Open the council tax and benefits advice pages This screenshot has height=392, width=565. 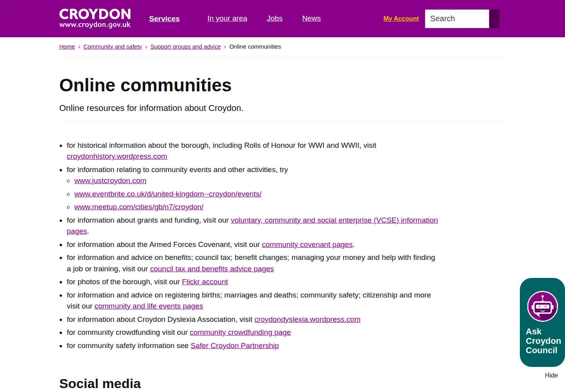(x=212, y=269)
